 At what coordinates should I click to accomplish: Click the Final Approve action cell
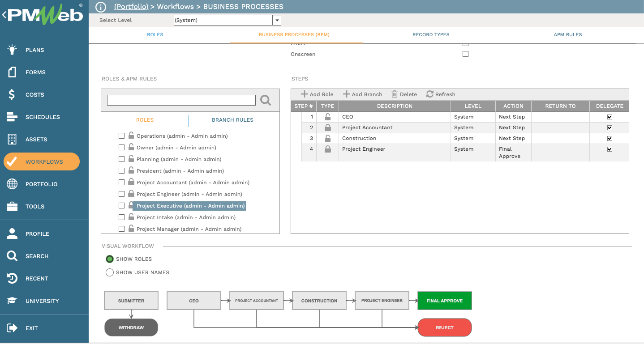coord(513,153)
